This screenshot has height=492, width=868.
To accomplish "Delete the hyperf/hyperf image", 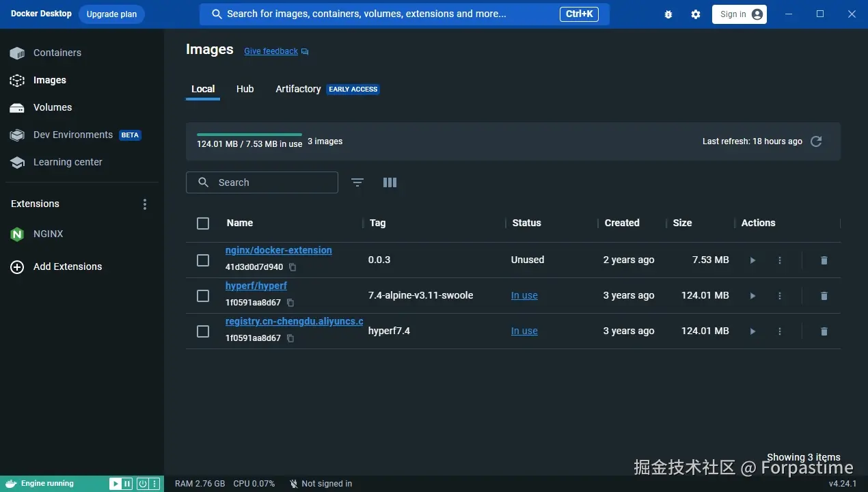I will coord(824,296).
